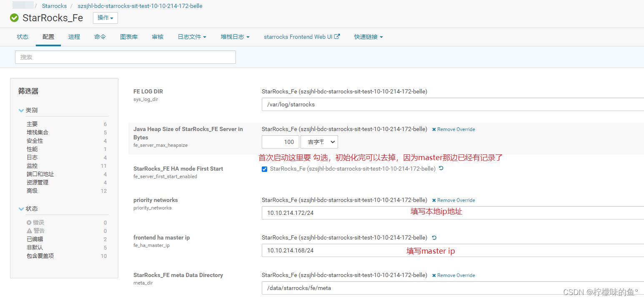Click the fe_server_first_start_enabled property name
This screenshot has width=644, height=300.
(165, 176)
